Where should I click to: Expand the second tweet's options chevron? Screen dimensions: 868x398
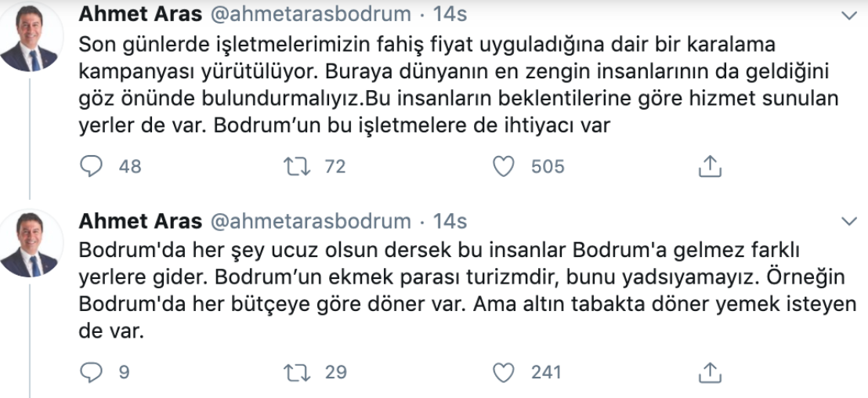click(848, 222)
